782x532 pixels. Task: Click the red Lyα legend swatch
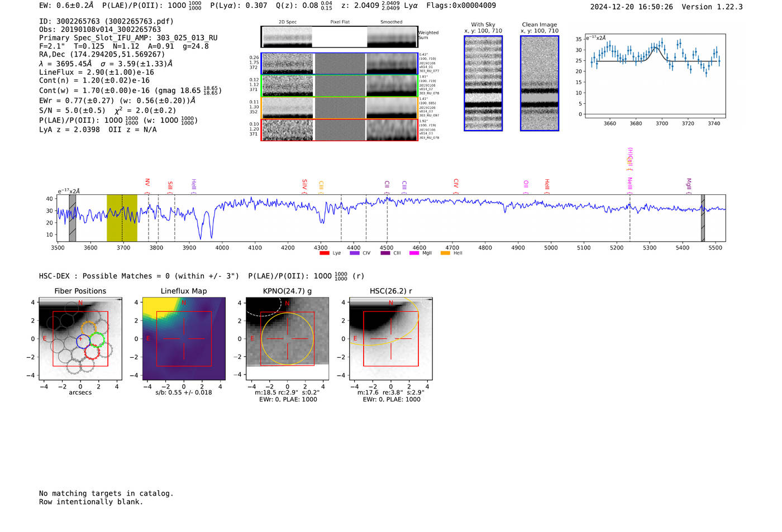click(x=325, y=253)
